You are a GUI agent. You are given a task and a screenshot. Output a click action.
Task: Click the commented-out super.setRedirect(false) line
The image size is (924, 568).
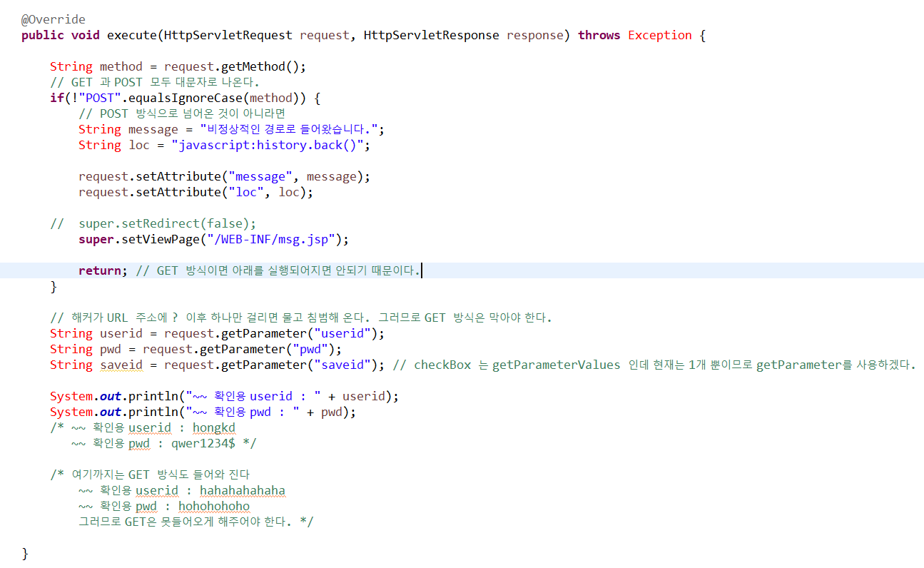coord(153,223)
